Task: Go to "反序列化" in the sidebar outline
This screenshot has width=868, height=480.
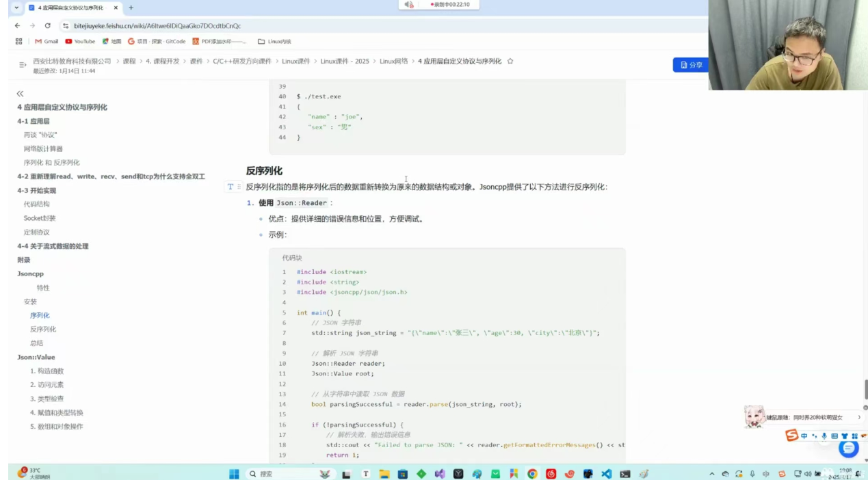Action: coord(43,330)
